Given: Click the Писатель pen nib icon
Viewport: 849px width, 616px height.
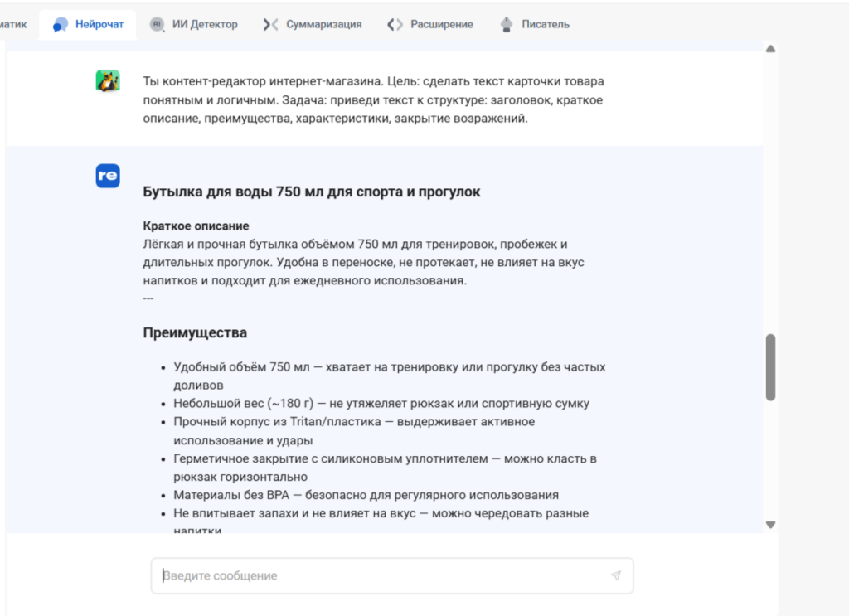Looking at the screenshot, I should pyautogui.click(x=507, y=25).
